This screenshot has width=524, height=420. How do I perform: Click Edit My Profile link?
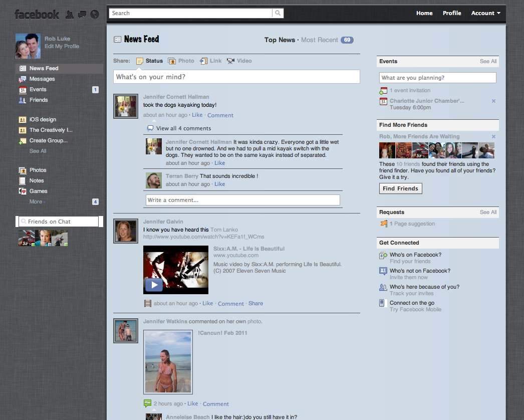[x=62, y=46]
